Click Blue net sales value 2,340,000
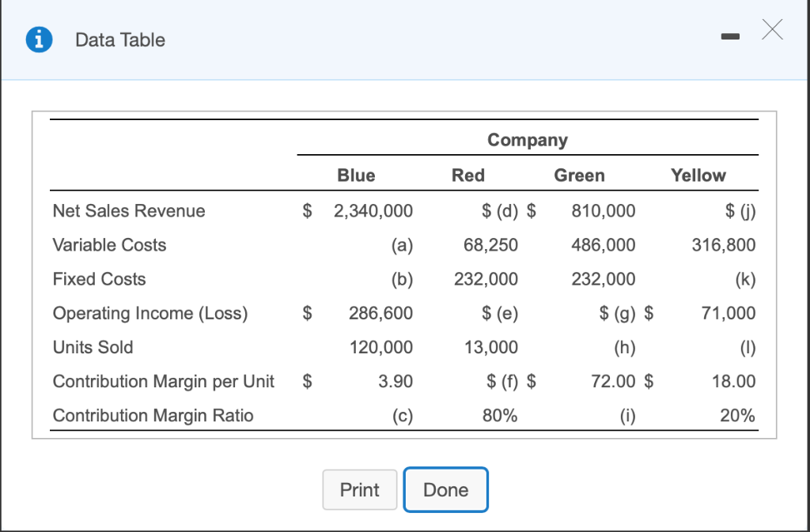The width and height of the screenshot is (810, 532). coord(373,210)
